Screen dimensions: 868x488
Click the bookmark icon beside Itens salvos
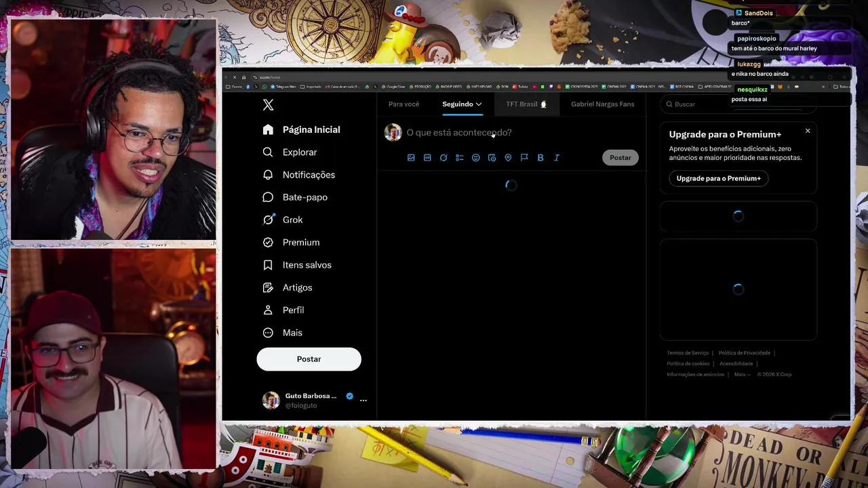tap(268, 265)
